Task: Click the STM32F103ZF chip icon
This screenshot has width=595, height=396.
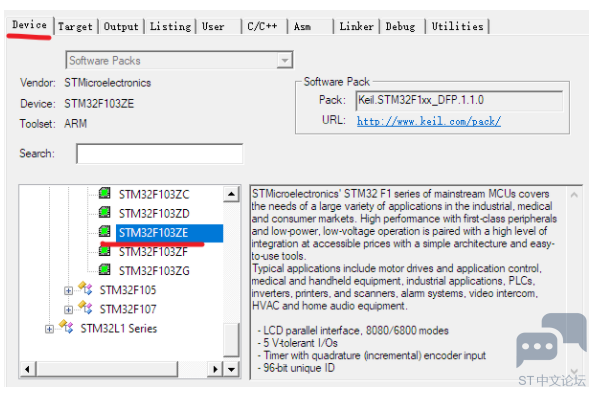Action: pos(104,251)
